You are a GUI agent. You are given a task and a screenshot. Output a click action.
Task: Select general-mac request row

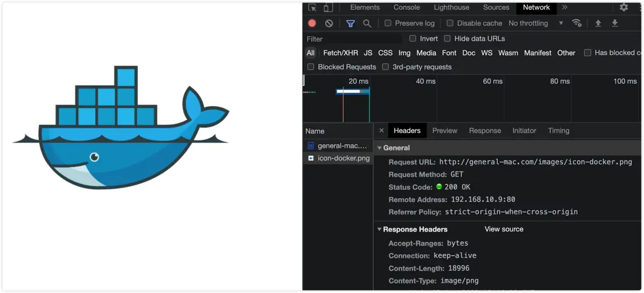[x=338, y=146]
